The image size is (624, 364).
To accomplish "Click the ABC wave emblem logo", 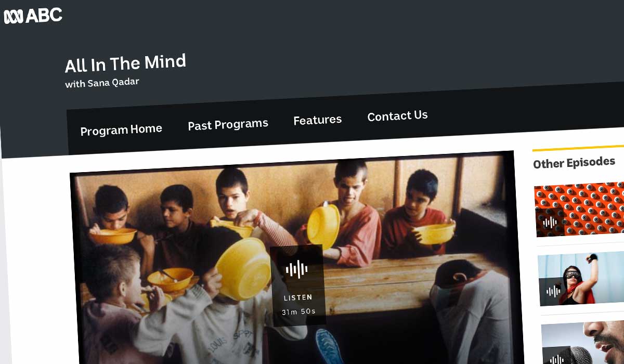I will [x=13, y=17].
